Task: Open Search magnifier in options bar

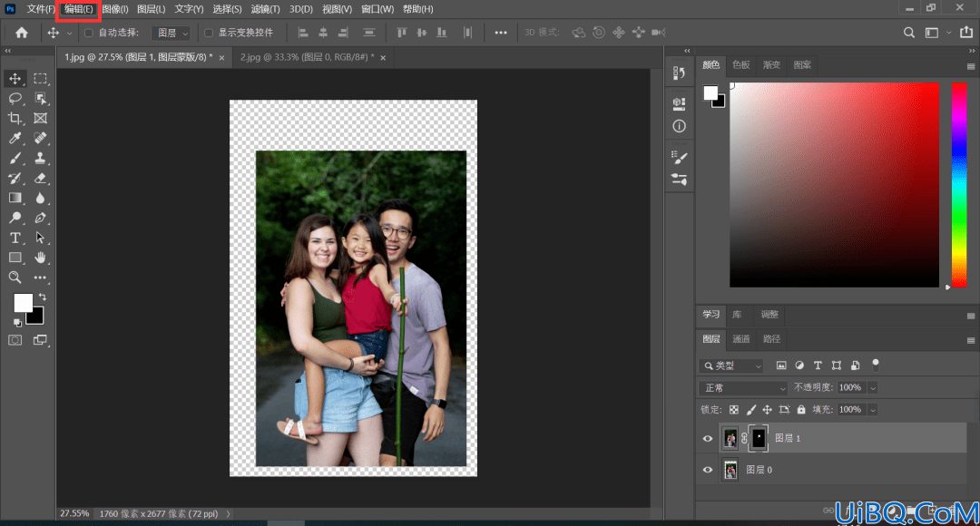Action: (x=908, y=33)
